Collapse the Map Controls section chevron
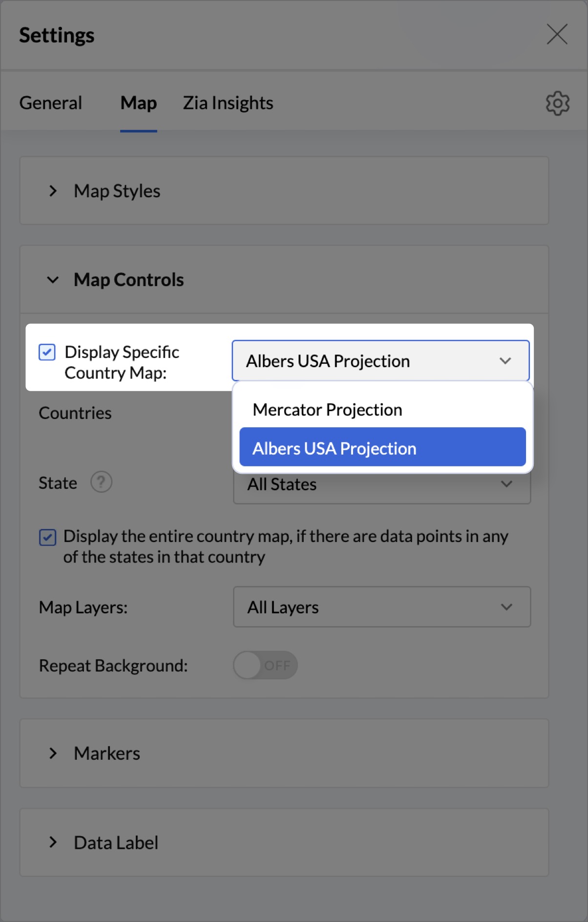The height and width of the screenshot is (922, 588). [x=53, y=280]
